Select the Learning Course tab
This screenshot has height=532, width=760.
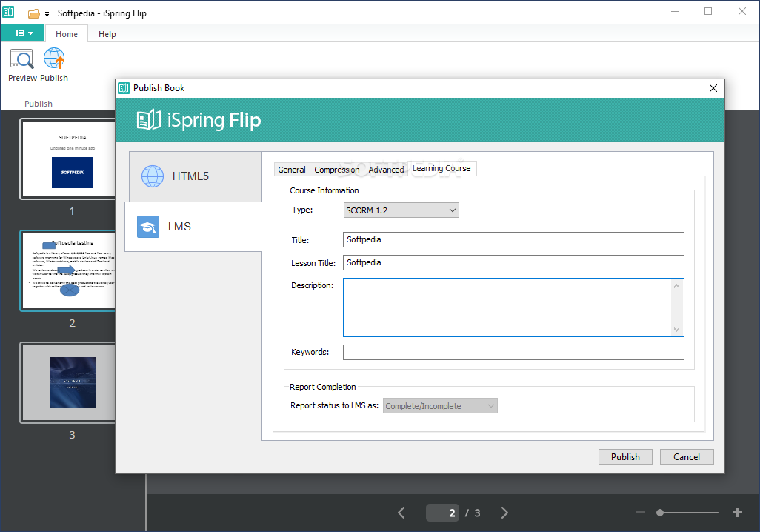pos(441,168)
